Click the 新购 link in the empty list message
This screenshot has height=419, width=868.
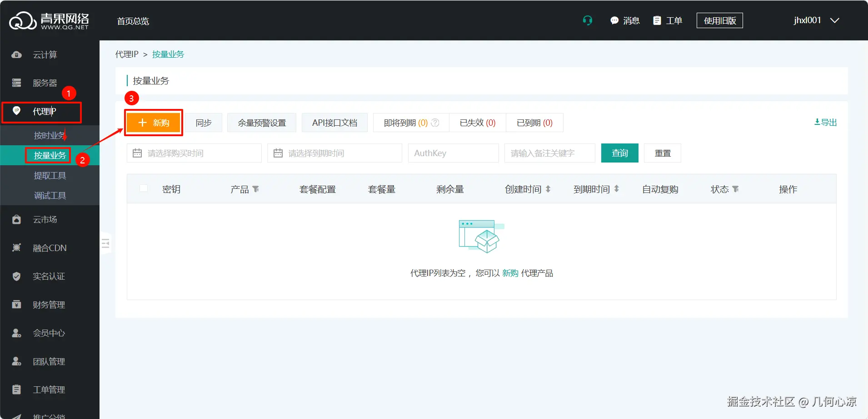coord(509,273)
